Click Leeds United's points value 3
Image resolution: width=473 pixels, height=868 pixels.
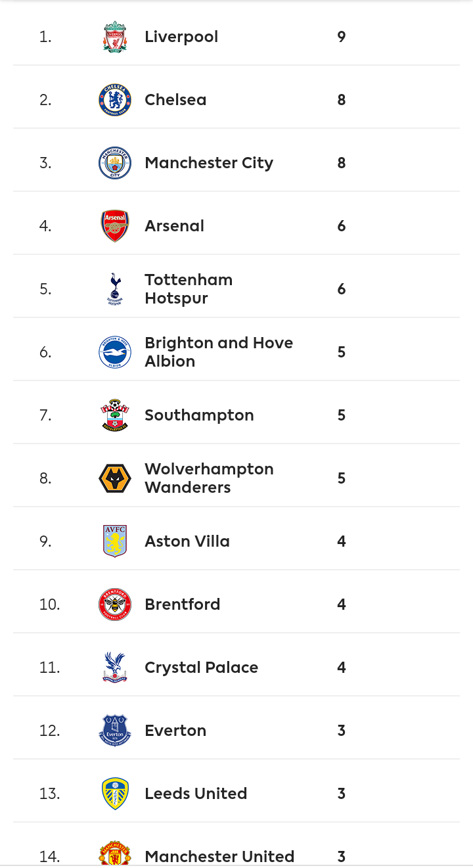click(342, 794)
